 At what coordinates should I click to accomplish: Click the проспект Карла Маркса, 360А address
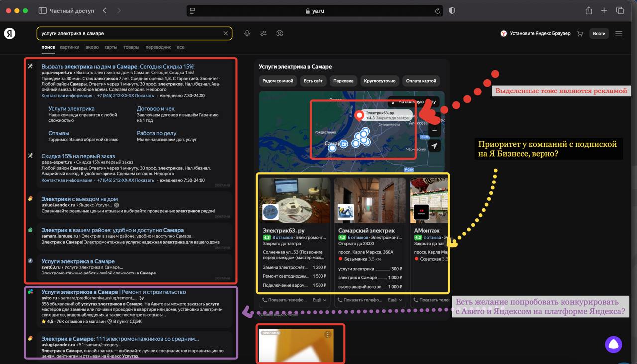(x=366, y=252)
